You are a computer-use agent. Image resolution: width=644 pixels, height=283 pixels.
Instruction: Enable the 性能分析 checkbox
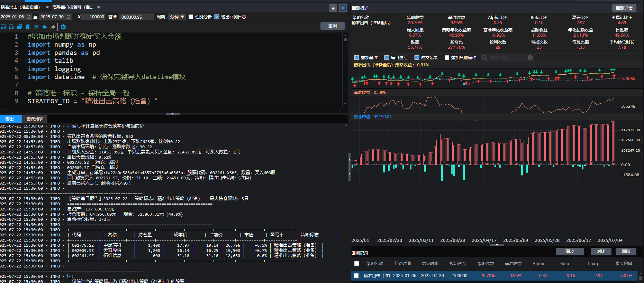pyautogui.click(x=191, y=17)
